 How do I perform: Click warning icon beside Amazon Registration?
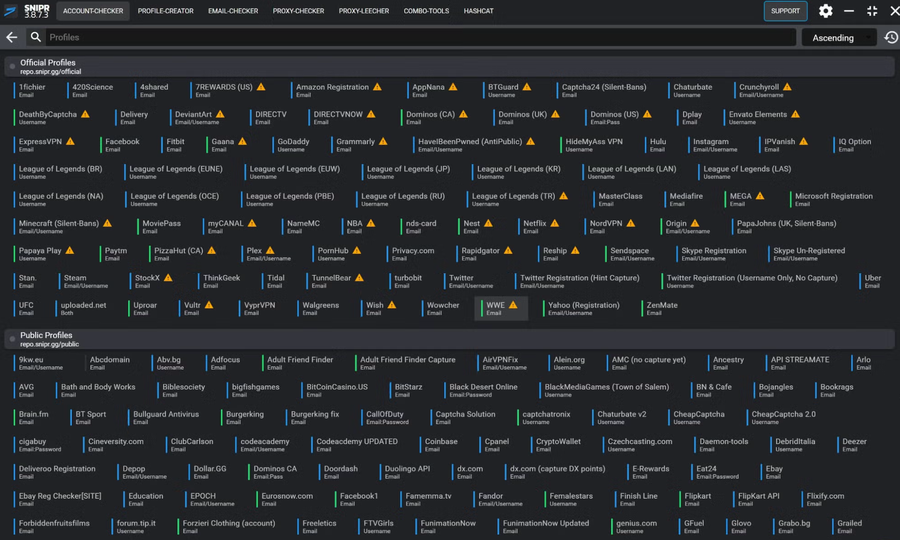pos(377,87)
